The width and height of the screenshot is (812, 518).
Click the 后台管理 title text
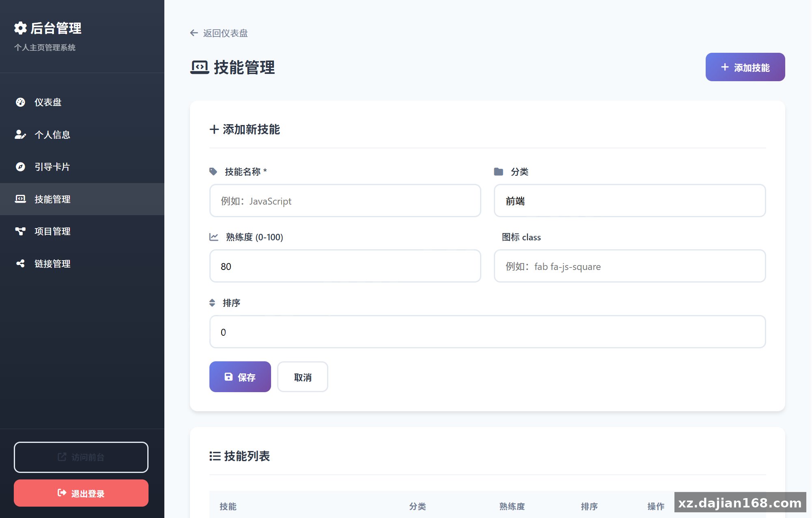point(56,28)
